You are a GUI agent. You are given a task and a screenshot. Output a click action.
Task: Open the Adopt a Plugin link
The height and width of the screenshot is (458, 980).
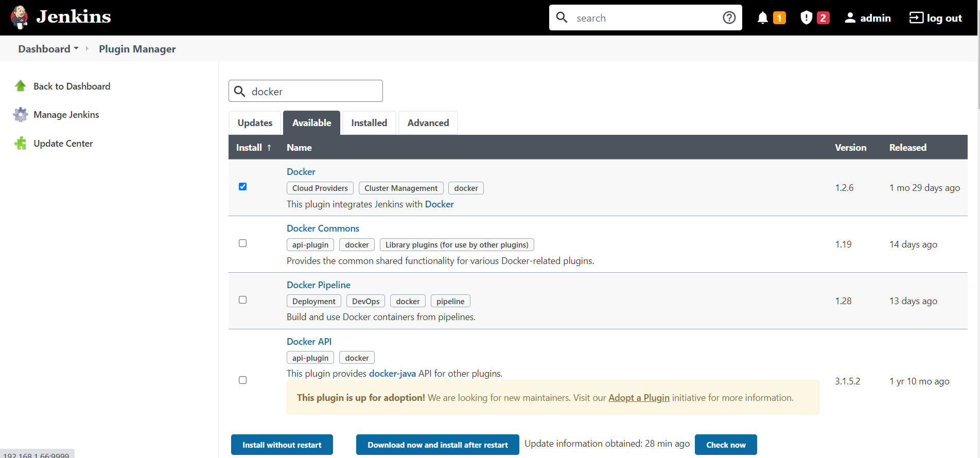click(639, 398)
